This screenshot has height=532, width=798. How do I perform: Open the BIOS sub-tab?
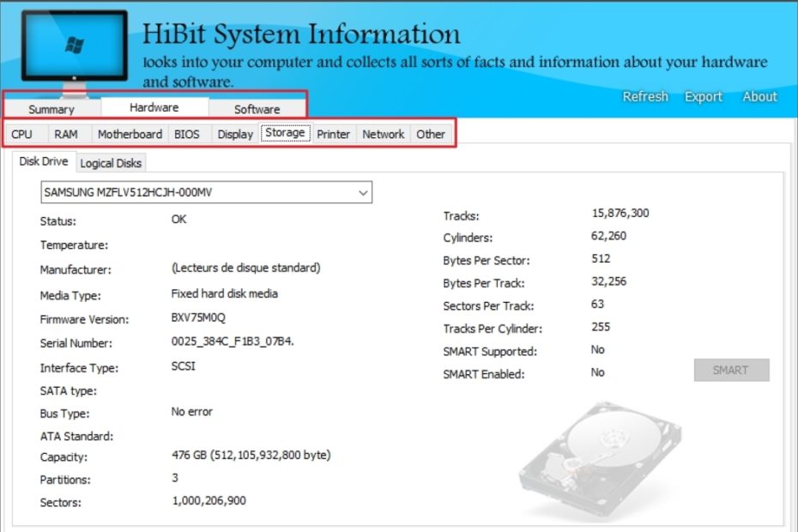[187, 135]
